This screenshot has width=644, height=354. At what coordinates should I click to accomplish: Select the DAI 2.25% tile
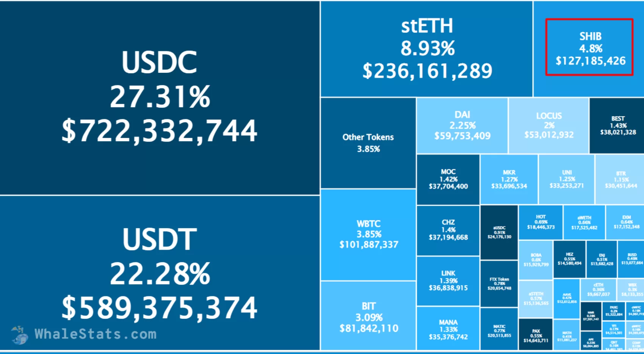point(462,126)
